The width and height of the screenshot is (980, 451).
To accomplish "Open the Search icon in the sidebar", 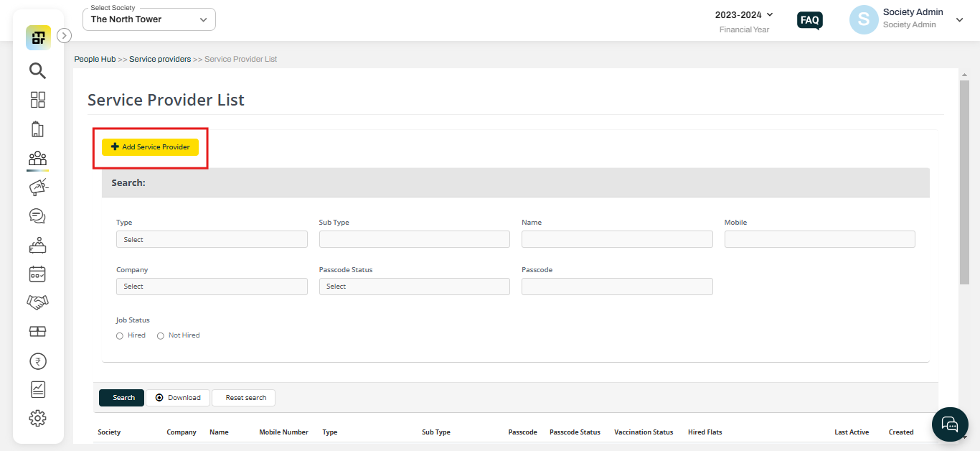I will 37,70.
